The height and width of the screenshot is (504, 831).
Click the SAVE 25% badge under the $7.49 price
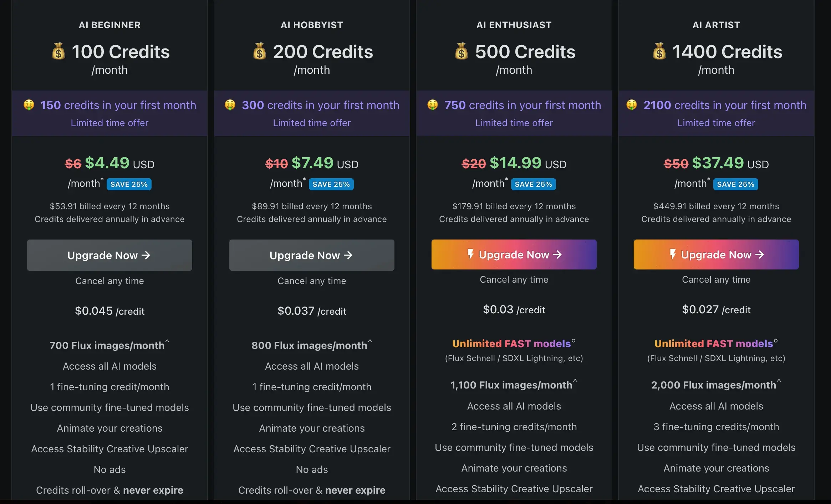point(331,184)
